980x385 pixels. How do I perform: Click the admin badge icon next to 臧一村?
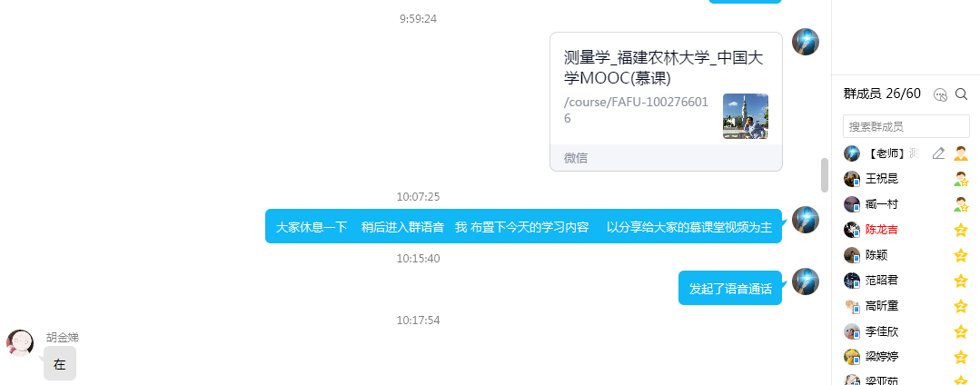tap(961, 204)
